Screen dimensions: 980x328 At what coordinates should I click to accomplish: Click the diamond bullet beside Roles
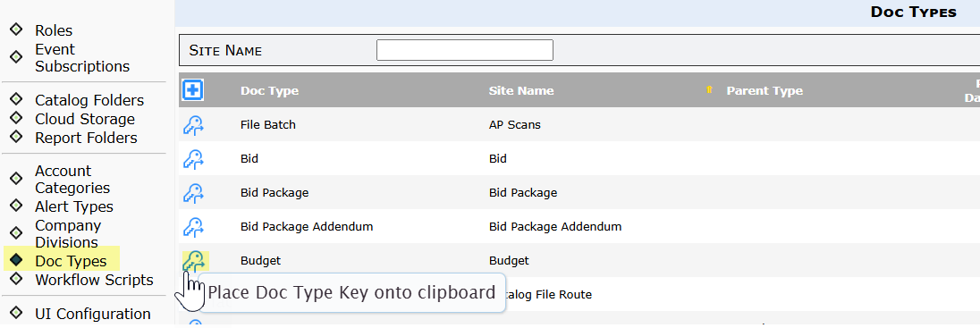16,29
